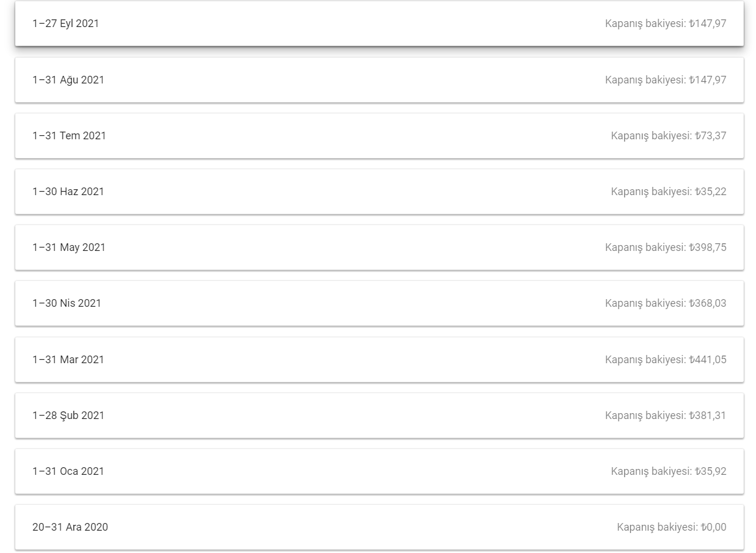Expand the 1–31 Tem 2021 entry
The width and height of the screenshot is (756, 553).
(x=379, y=136)
